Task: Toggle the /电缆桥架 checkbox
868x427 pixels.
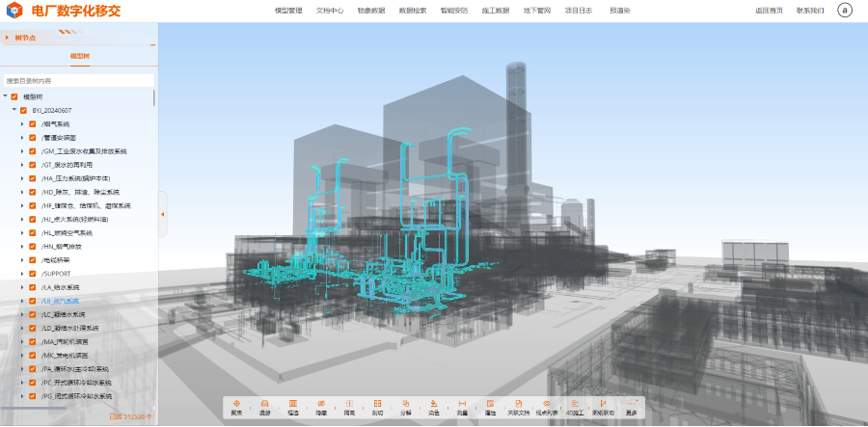Action: click(33, 260)
